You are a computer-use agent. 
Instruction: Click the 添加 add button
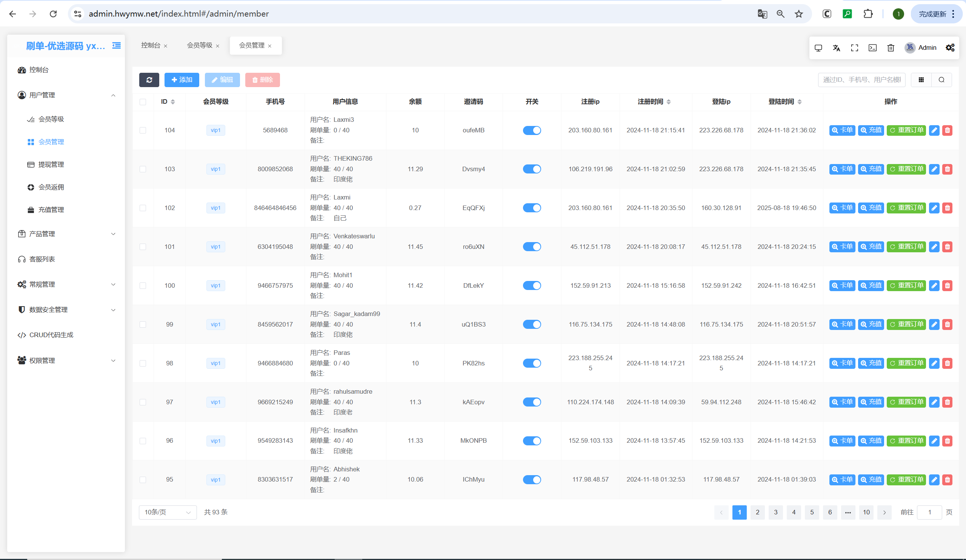(x=182, y=80)
